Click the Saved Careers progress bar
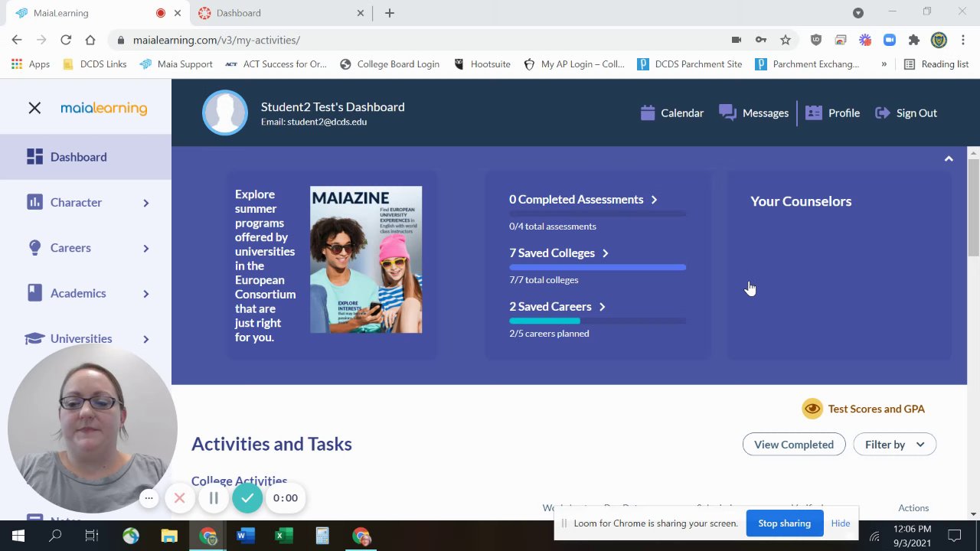 [597, 321]
